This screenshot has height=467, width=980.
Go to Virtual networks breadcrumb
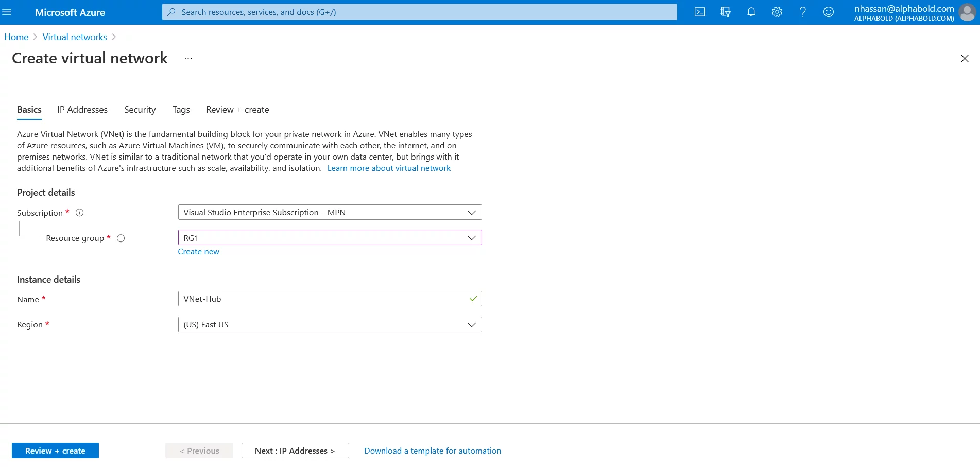(75, 37)
